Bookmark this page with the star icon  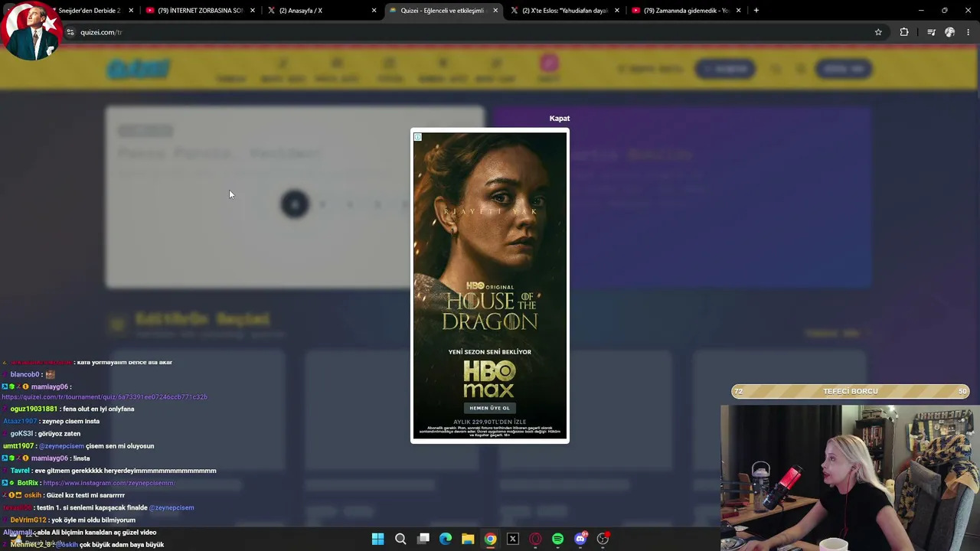pos(878,32)
